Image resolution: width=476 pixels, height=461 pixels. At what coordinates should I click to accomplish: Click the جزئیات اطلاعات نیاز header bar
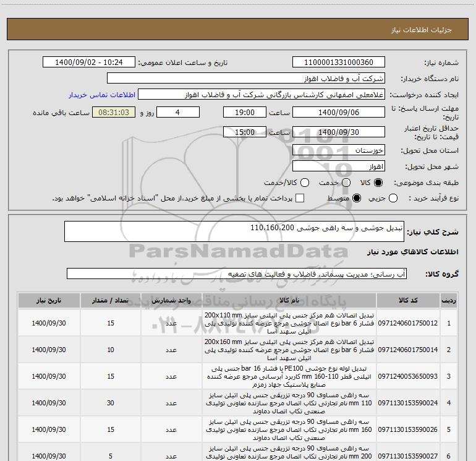click(238, 29)
